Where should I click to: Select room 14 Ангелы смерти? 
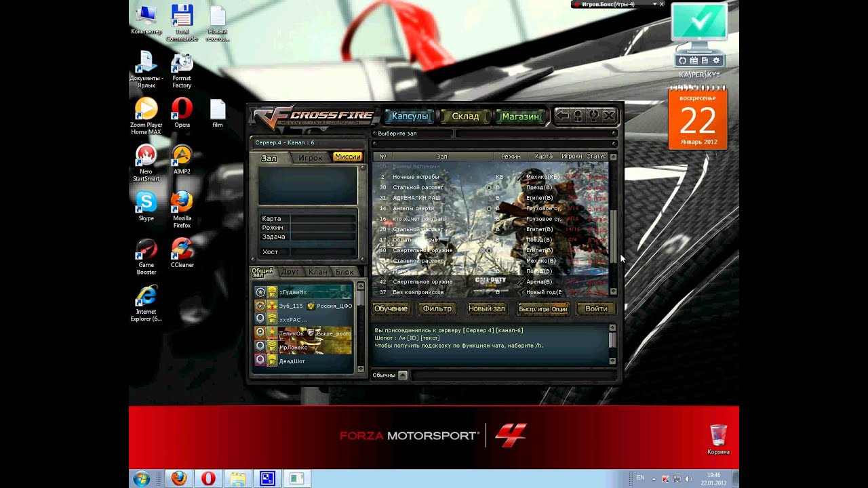pyautogui.click(x=491, y=208)
